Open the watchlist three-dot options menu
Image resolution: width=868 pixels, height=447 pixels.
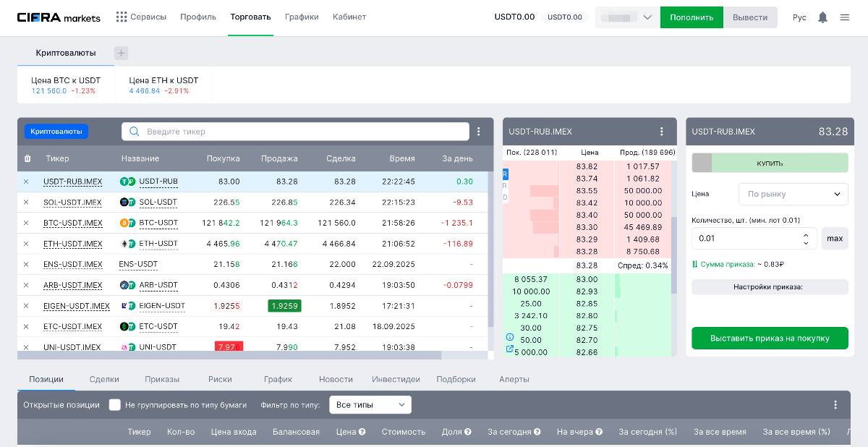[x=478, y=132]
